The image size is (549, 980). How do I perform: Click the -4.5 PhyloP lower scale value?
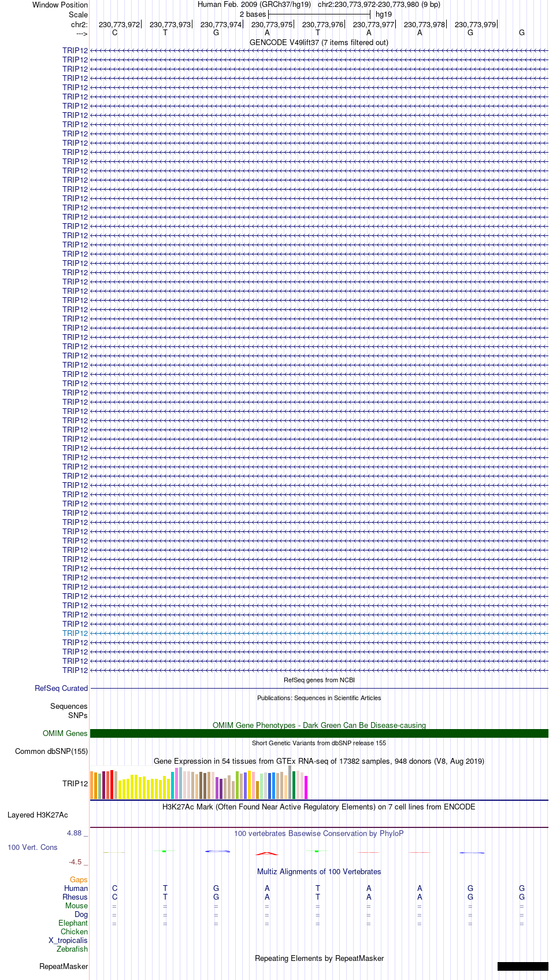[x=75, y=861]
